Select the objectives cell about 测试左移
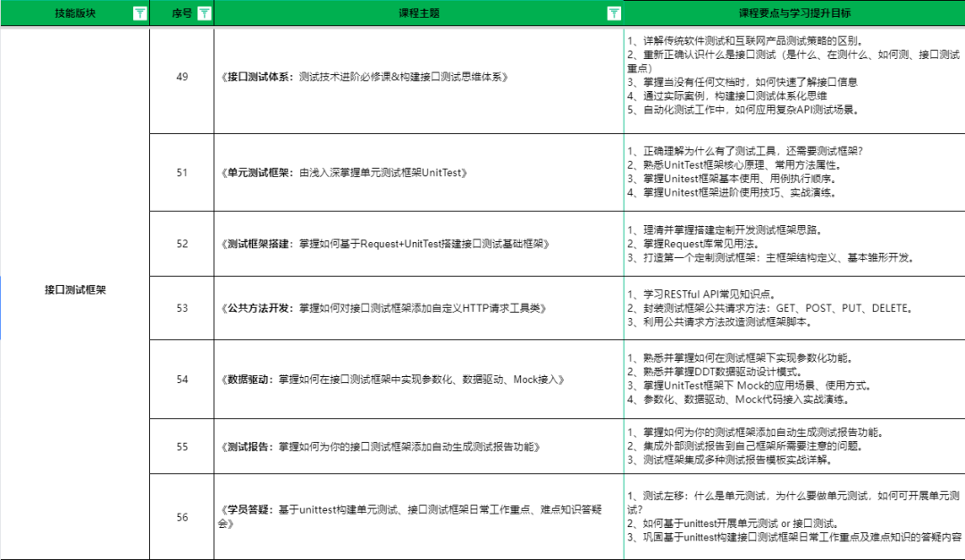The image size is (965, 560). pyautogui.click(x=794, y=516)
